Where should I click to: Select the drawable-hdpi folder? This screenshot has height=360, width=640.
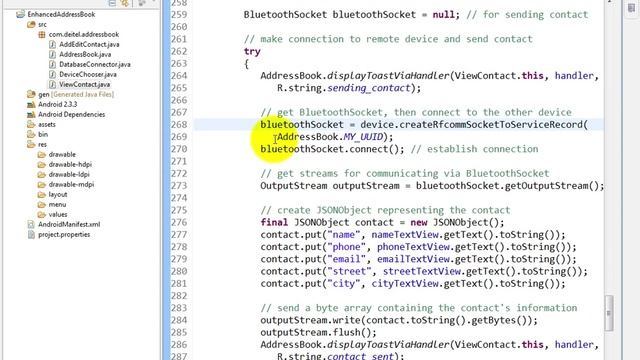(70, 164)
